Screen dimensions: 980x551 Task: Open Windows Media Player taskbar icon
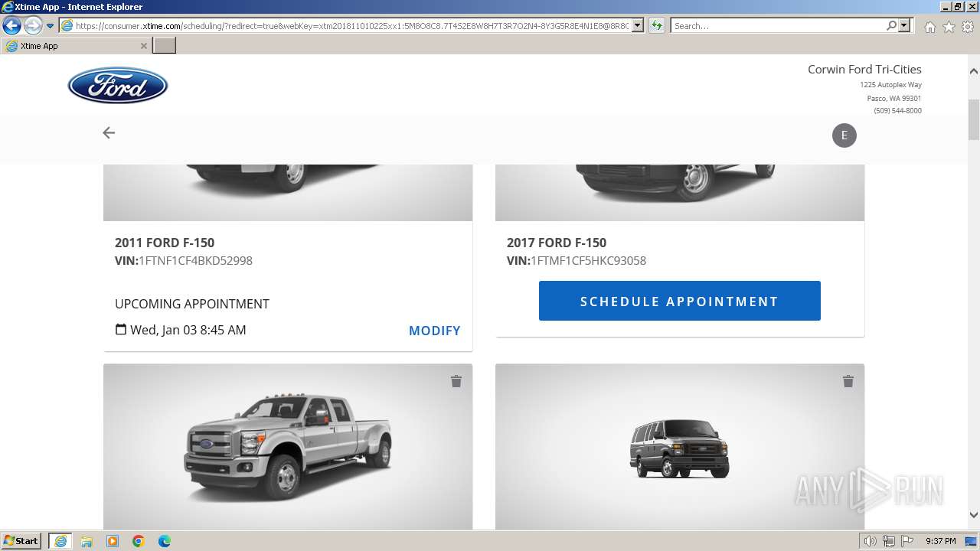[x=113, y=541]
